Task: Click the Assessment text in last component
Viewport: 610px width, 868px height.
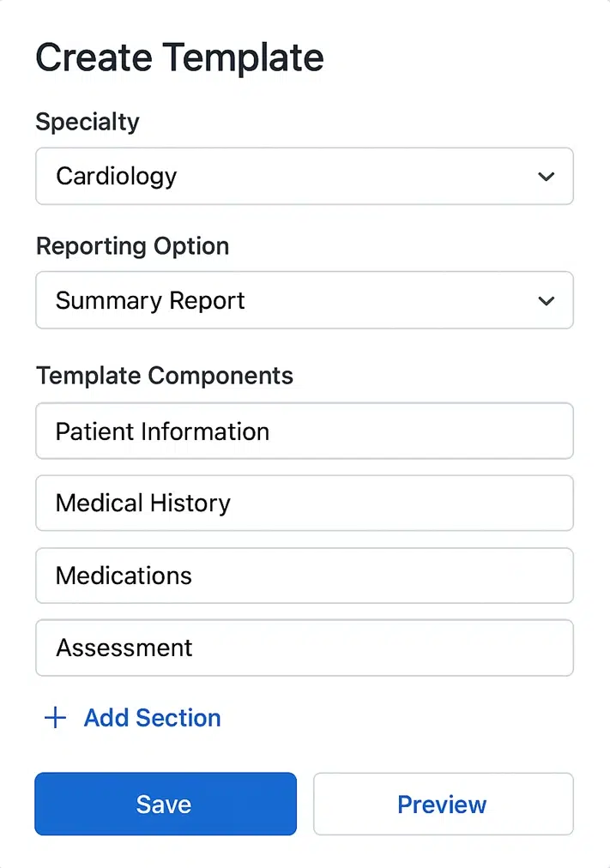Action: 124,648
